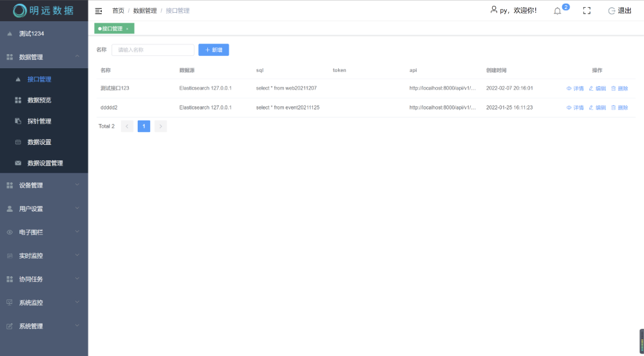Select 接口管理 in the sidebar

[x=44, y=79]
